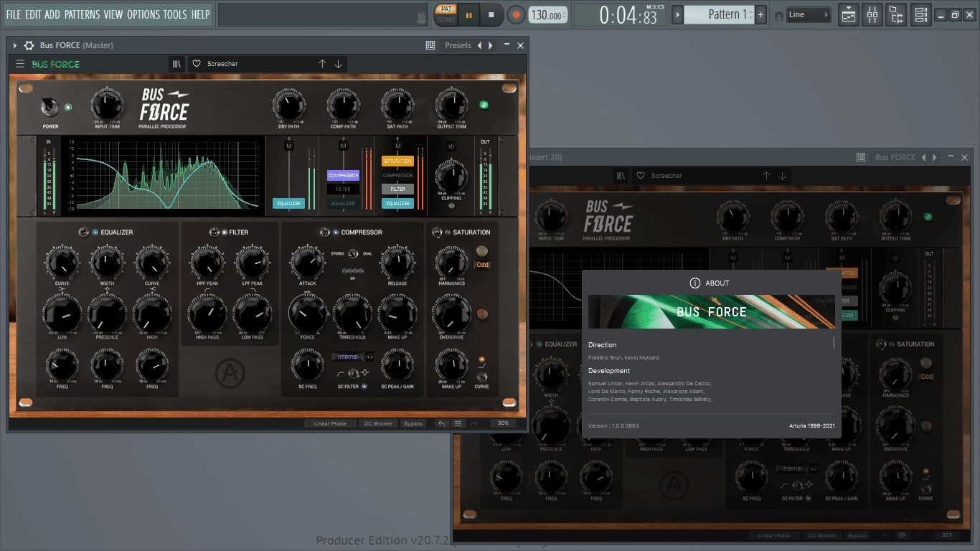980x551 pixels.
Task: Stop playback with the square button
Action: point(491,14)
